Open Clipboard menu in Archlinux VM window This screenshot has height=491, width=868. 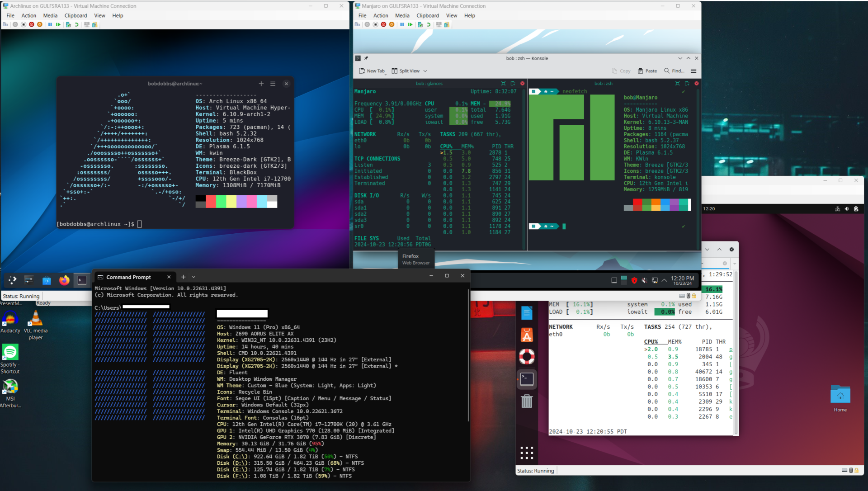[x=75, y=15]
